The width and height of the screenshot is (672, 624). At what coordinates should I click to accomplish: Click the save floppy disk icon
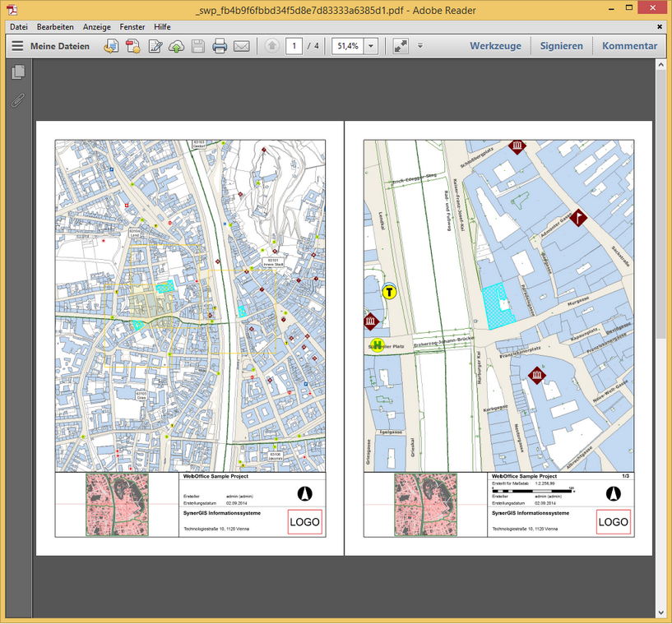click(198, 46)
